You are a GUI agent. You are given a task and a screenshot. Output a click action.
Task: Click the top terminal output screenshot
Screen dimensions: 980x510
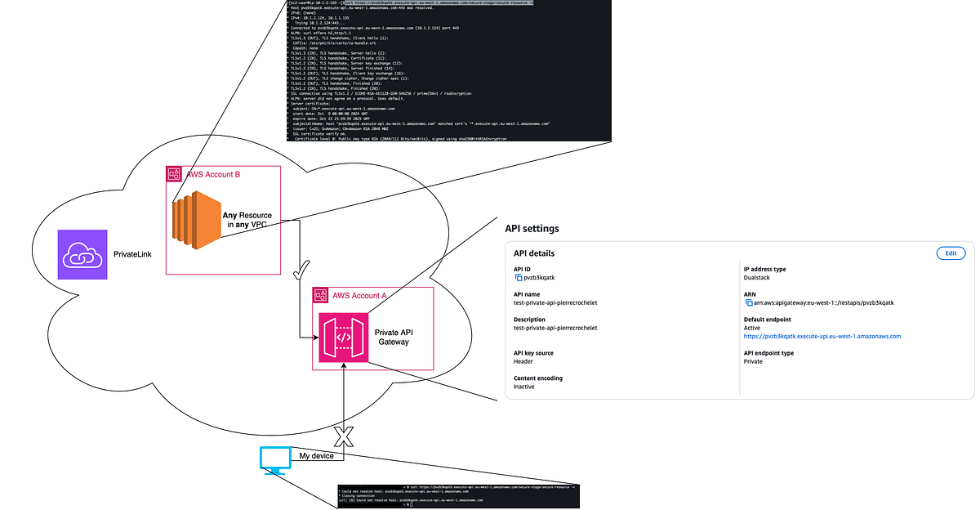click(x=449, y=69)
